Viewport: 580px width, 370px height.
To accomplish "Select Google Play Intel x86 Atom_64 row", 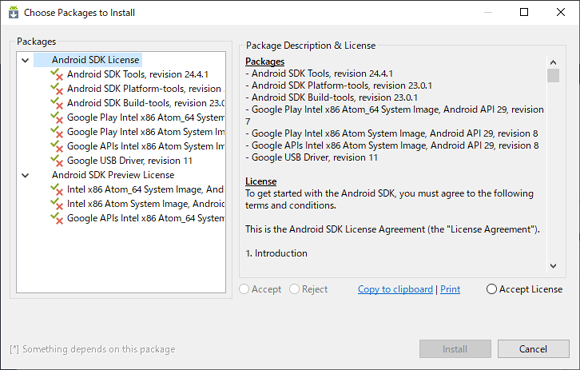I will coord(145,118).
